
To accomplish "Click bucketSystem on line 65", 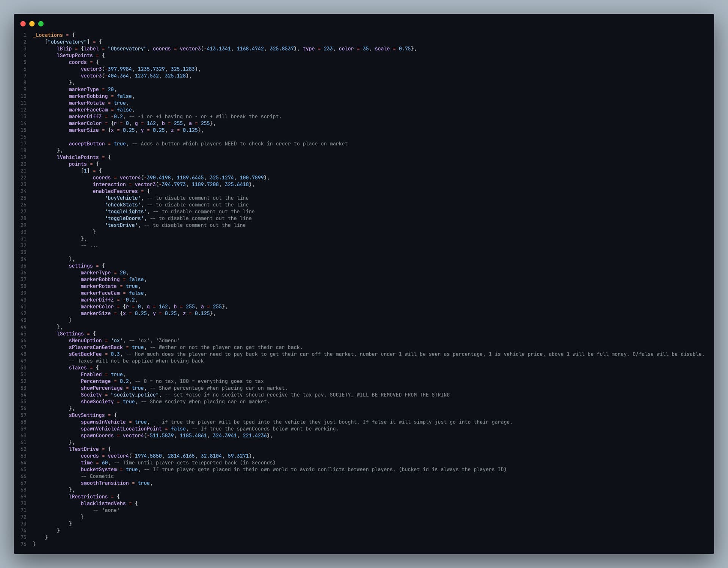I will tap(99, 470).
